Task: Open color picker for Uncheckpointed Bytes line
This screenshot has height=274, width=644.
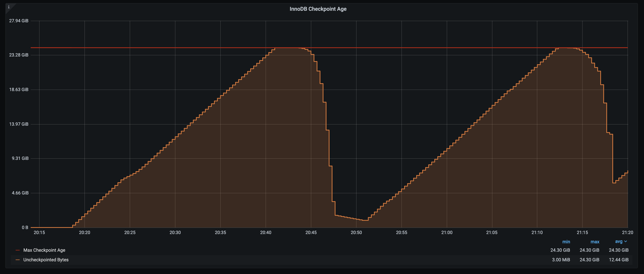Action: pos(18,260)
